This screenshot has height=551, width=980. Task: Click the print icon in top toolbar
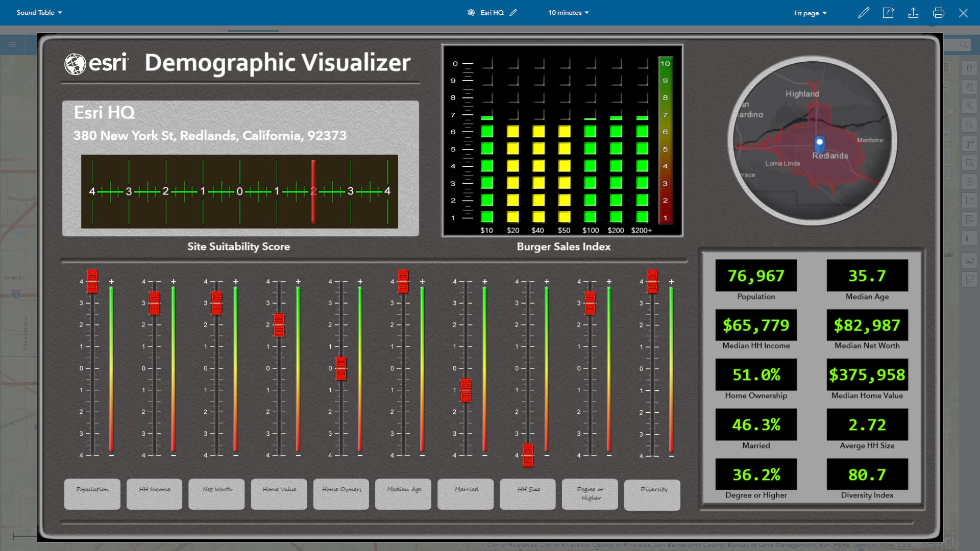click(x=939, y=13)
